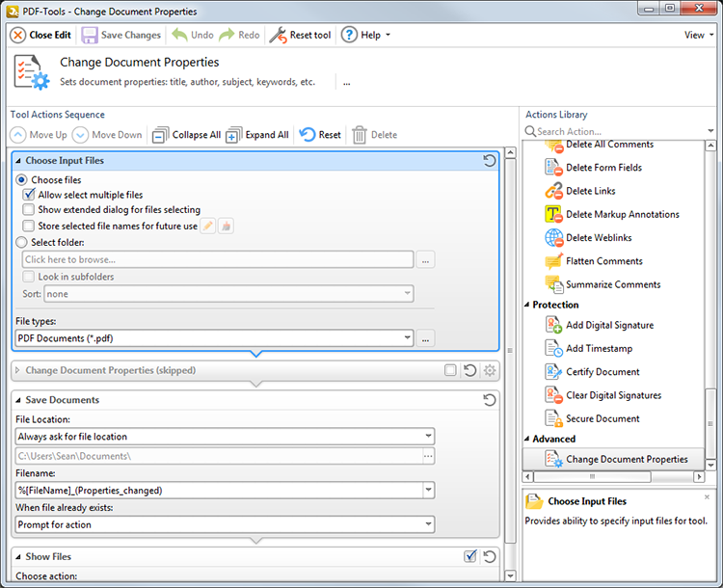This screenshot has width=723, height=588.
Task: Collapse the Show Files section
Action: point(18,557)
